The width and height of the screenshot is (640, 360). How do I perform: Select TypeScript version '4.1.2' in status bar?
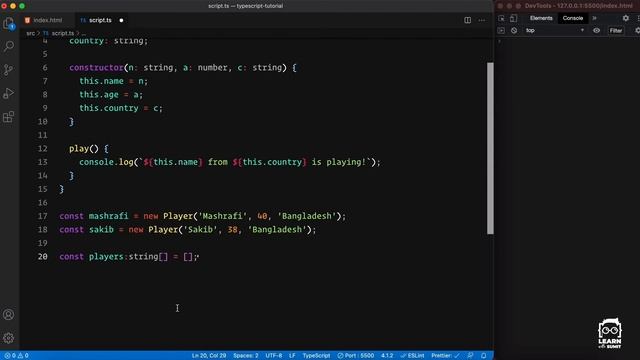click(387, 356)
